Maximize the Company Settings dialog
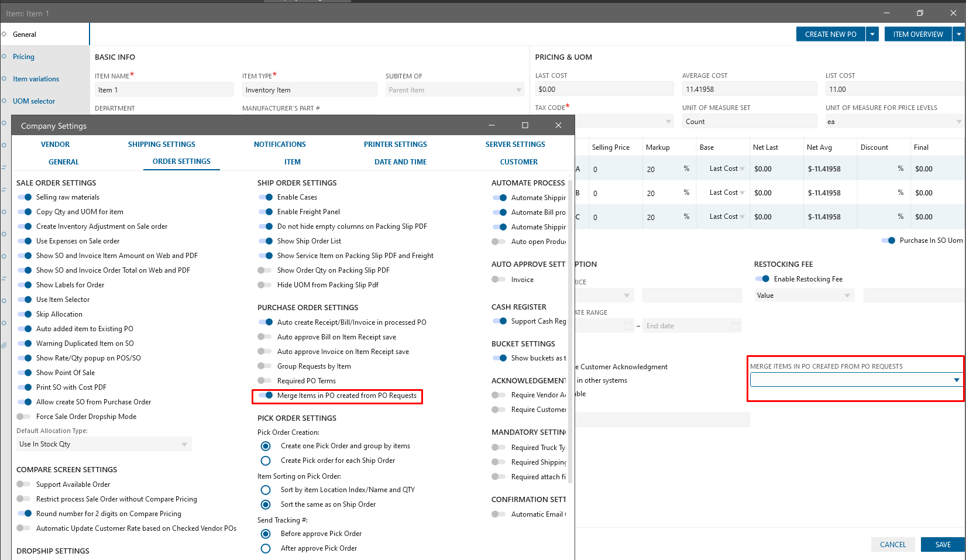The image size is (966, 560). point(525,125)
